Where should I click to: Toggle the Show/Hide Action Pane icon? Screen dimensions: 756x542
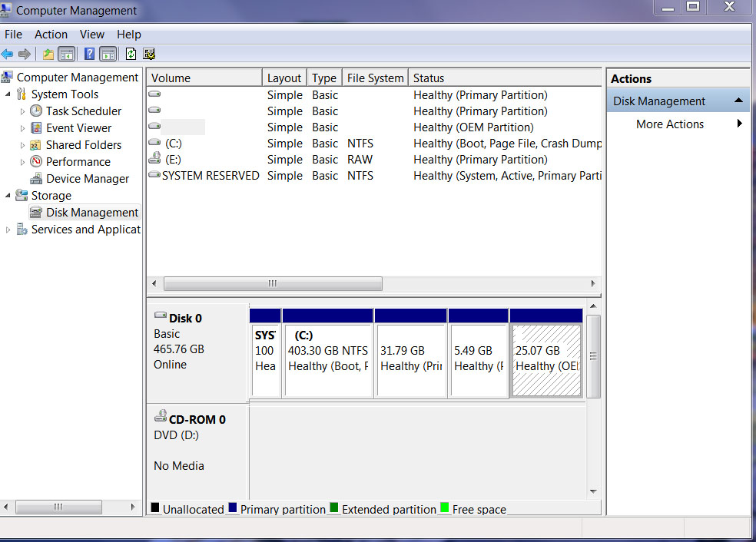[108, 54]
